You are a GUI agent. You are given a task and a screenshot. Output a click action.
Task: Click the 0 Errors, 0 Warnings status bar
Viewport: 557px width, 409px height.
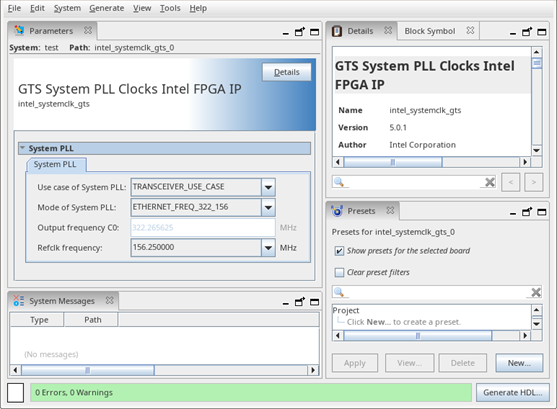point(251,392)
